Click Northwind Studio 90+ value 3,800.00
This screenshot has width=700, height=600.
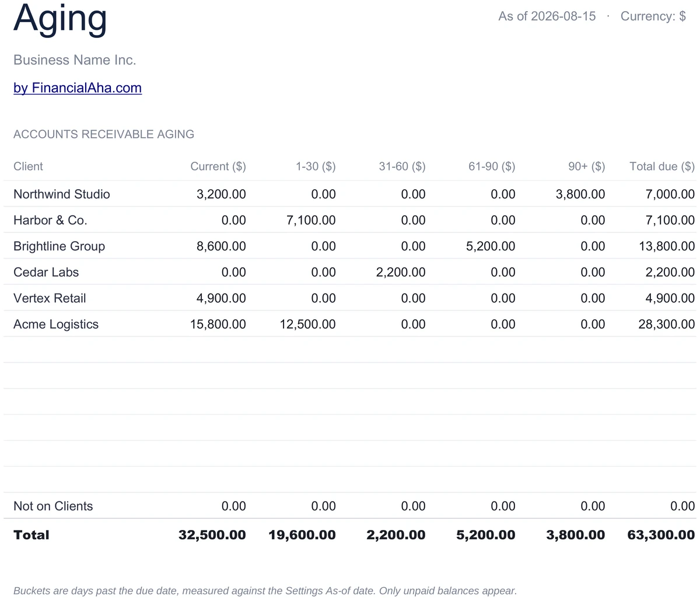pos(580,194)
